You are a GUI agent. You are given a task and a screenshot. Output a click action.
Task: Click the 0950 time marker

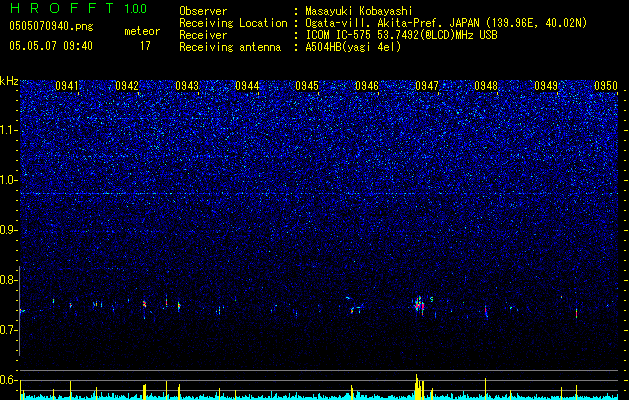(606, 85)
